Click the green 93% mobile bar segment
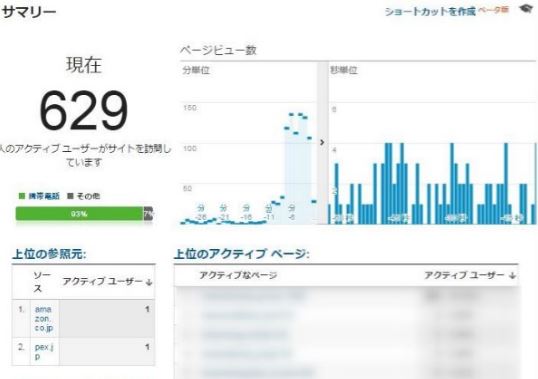The width and height of the screenshot is (538, 379). pos(79,214)
